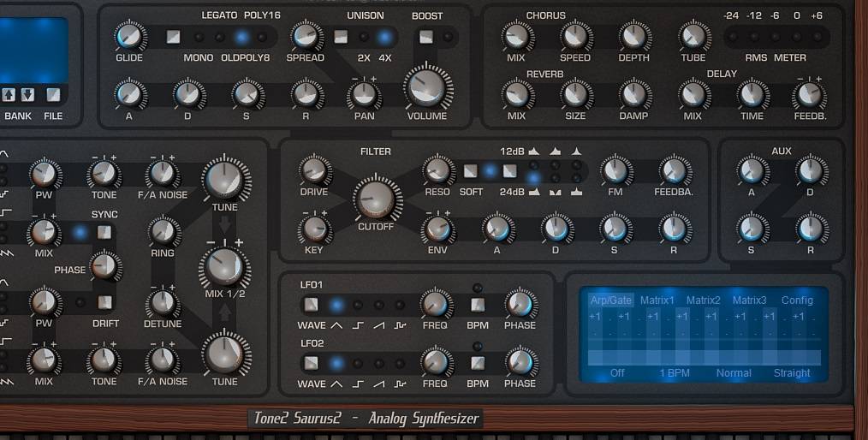Enable the BOOST switch
This screenshot has width=868, height=440.
[425, 37]
